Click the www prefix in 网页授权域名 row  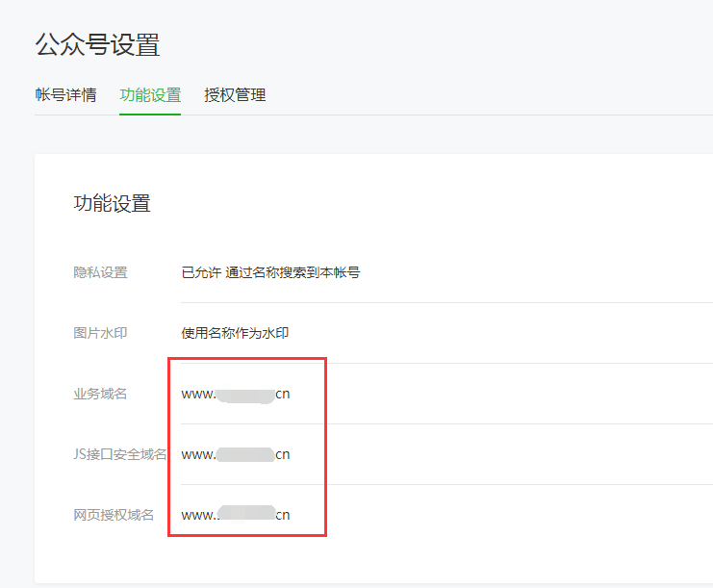tap(197, 515)
